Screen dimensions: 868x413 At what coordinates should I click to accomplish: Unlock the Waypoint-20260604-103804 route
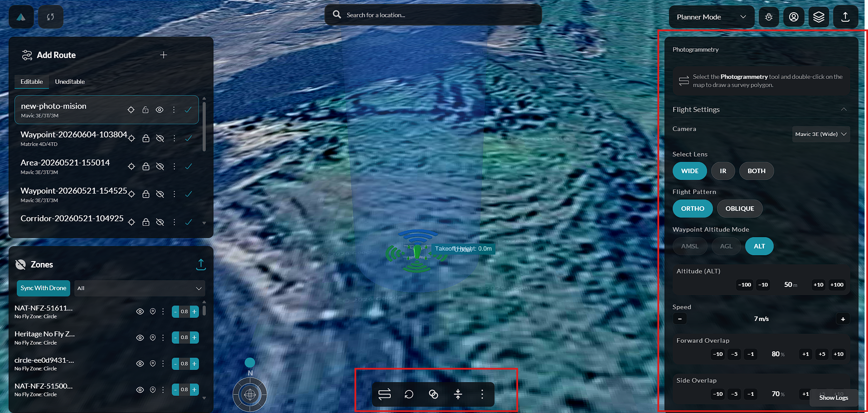pos(146,138)
